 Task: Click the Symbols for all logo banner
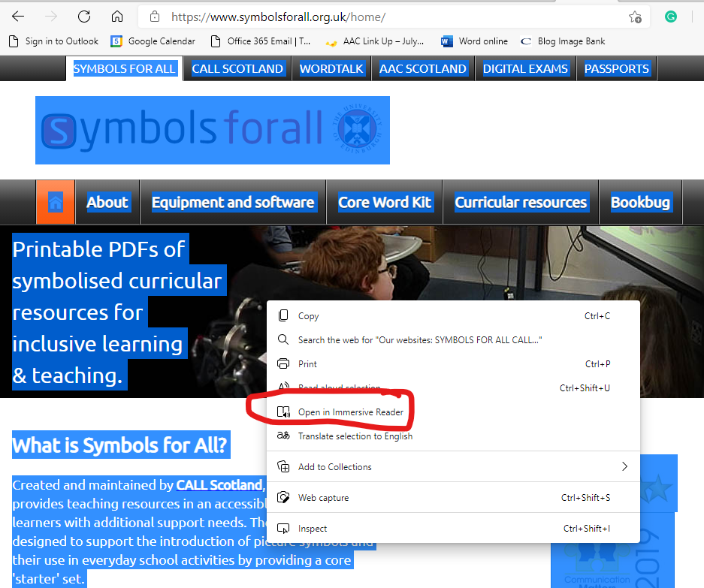point(213,130)
